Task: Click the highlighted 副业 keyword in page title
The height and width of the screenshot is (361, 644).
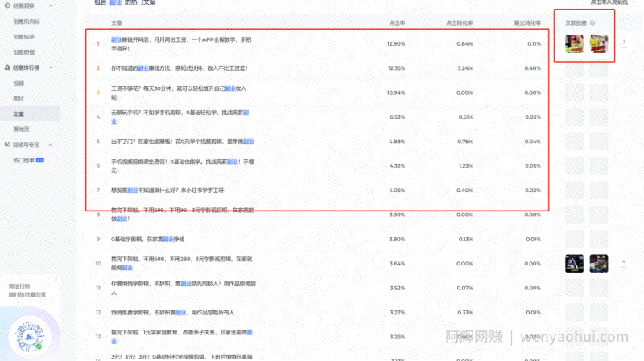Action: pyautogui.click(x=116, y=2)
